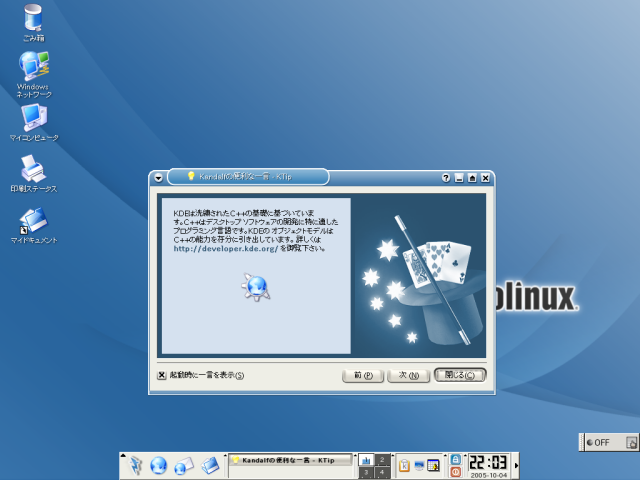Close KTip with the title bar X

tap(485, 178)
